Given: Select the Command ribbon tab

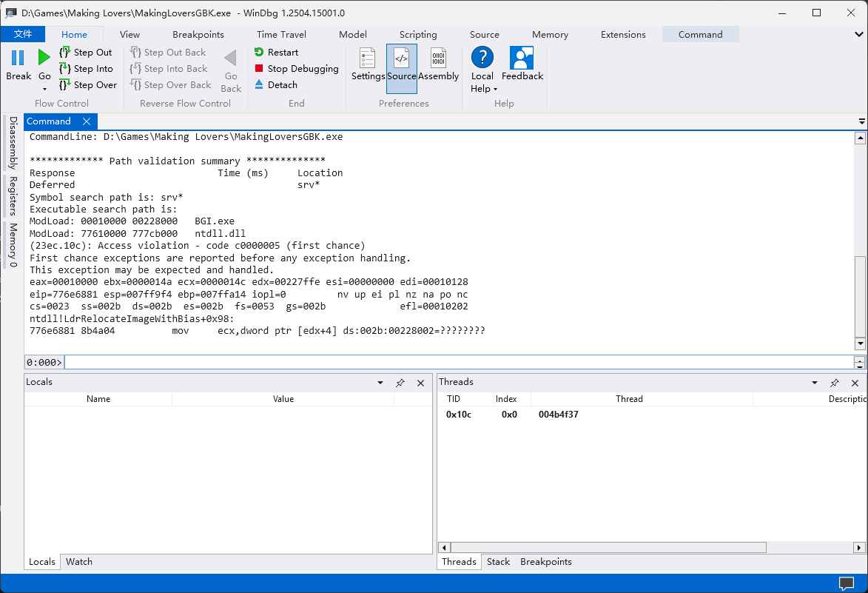Looking at the screenshot, I should pos(700,34).
